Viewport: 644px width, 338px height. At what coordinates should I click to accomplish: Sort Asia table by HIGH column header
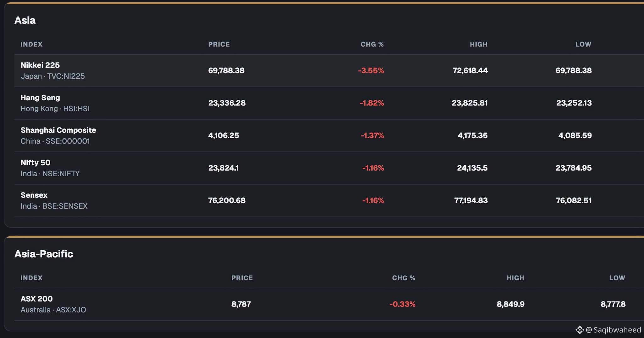tap(479, 44)
